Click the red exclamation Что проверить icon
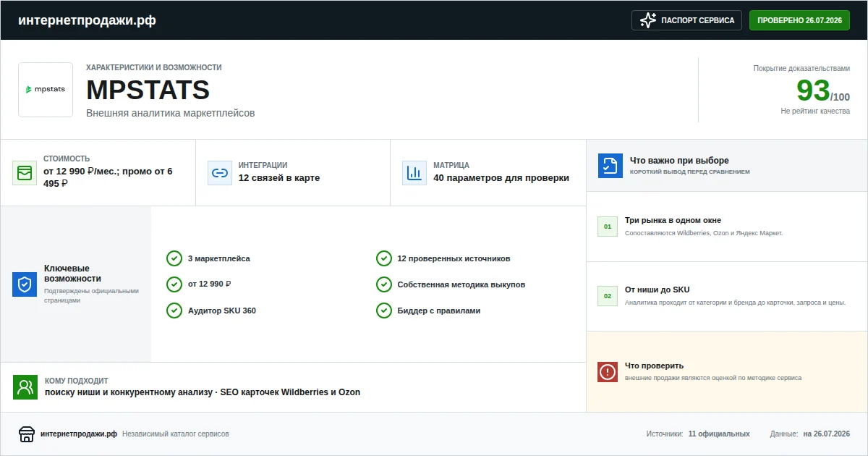Image resolution: width=868 pixels, height=456 pixels. click(x=608, y=372)
